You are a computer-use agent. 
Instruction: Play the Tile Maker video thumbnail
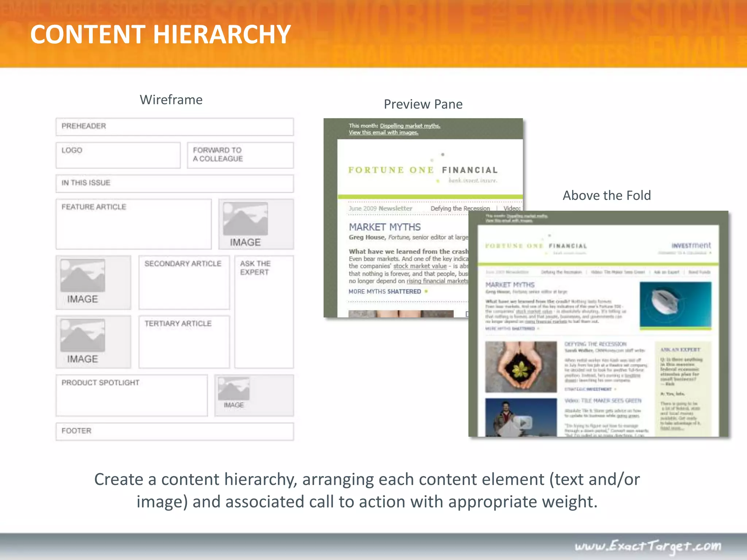521,418
